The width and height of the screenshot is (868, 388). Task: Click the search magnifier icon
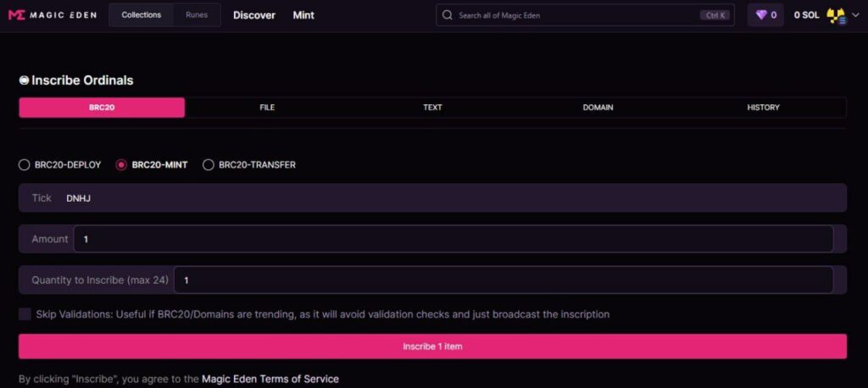(x=448, y=15)
